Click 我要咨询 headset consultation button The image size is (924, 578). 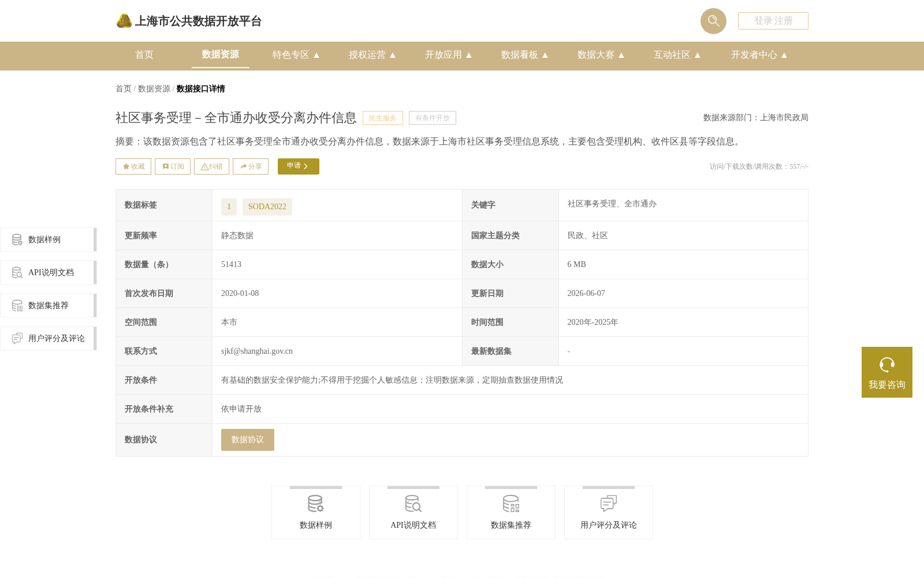887,372
